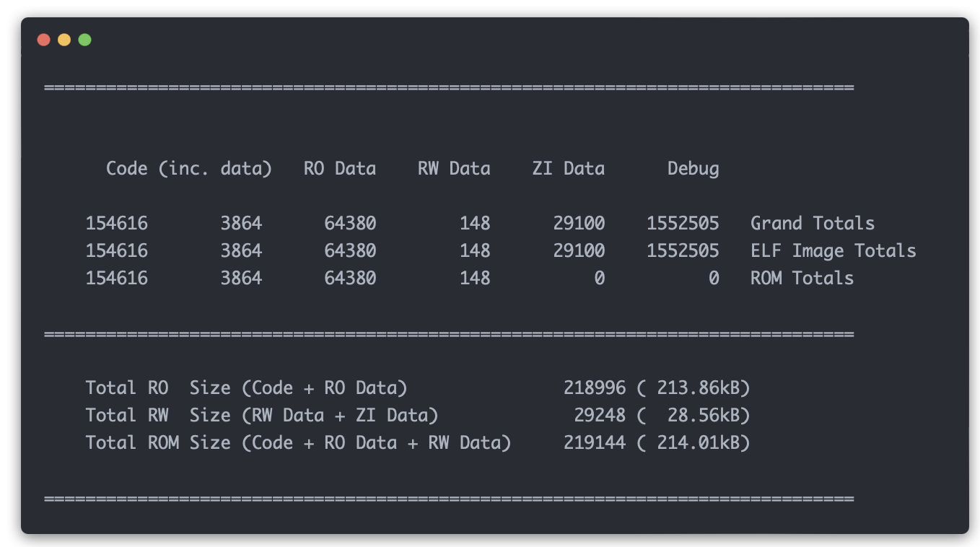Click the "Grand Totals" row label
Screen dimensions: 980x547
point(813,224)
